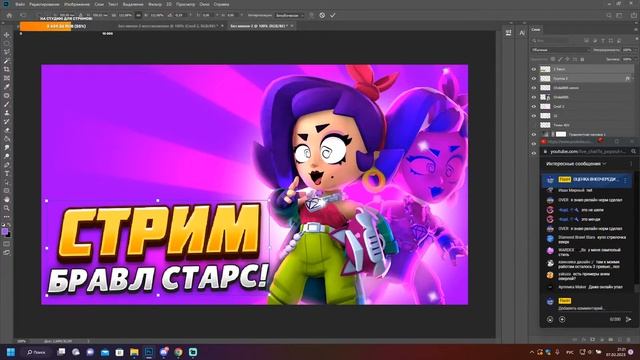Select the Spot Healing Brush tool
640x360 pixels.
(x=7, y=96)
